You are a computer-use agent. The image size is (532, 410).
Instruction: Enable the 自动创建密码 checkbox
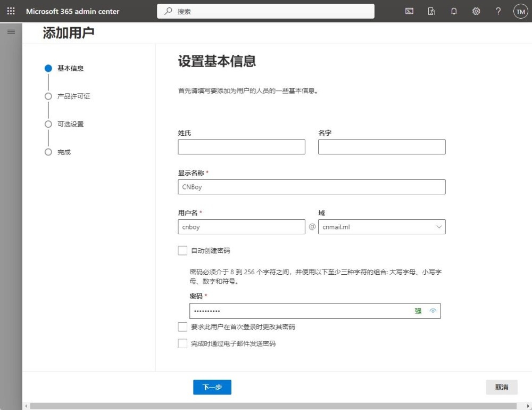(183, 250)
